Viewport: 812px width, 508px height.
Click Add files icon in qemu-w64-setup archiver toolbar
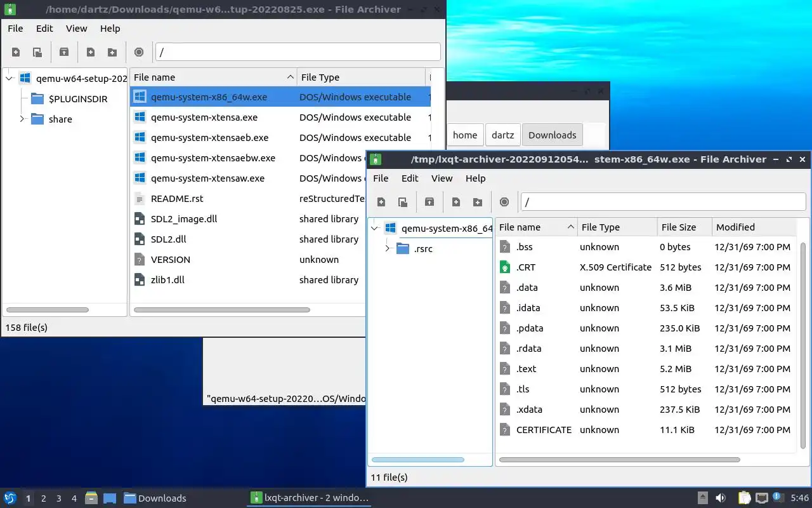point(91,52)
